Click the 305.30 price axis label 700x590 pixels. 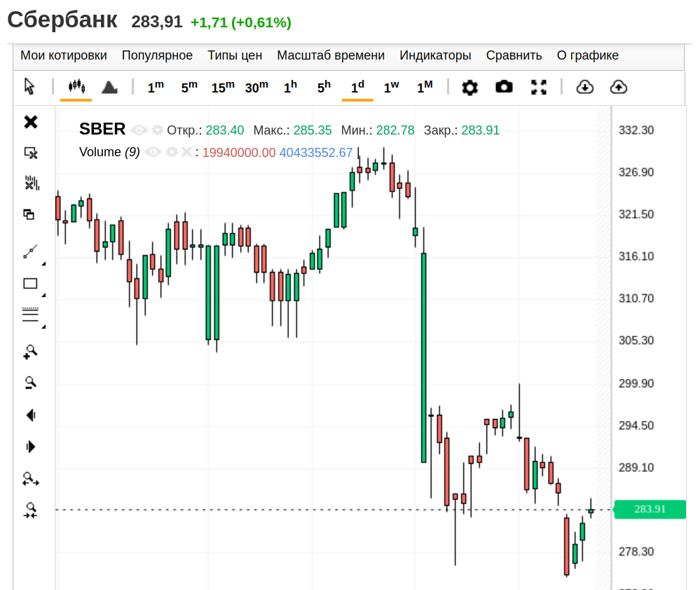pyautogui.click(x=636, y=341)
